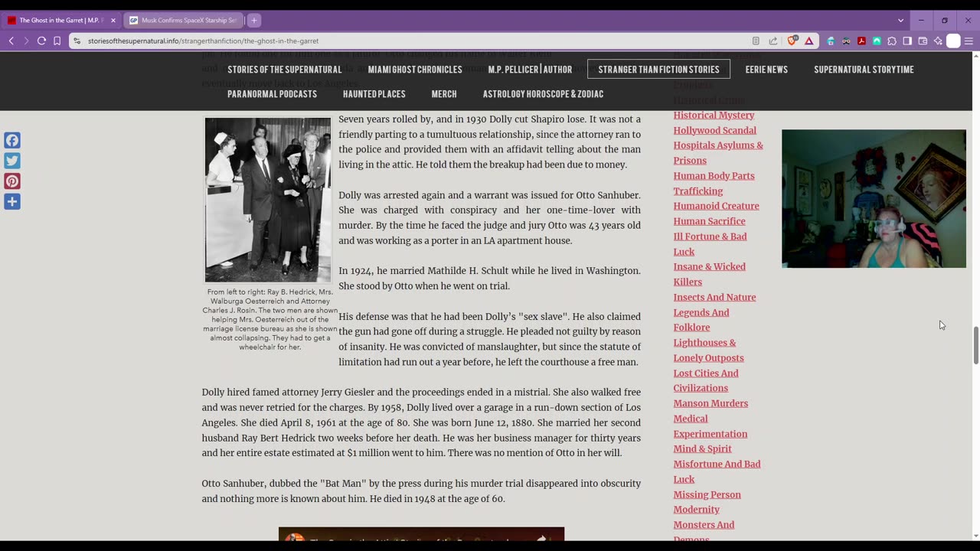Click the embedded video player at bottom
980x551 pixels.
[x=421, y=534]
